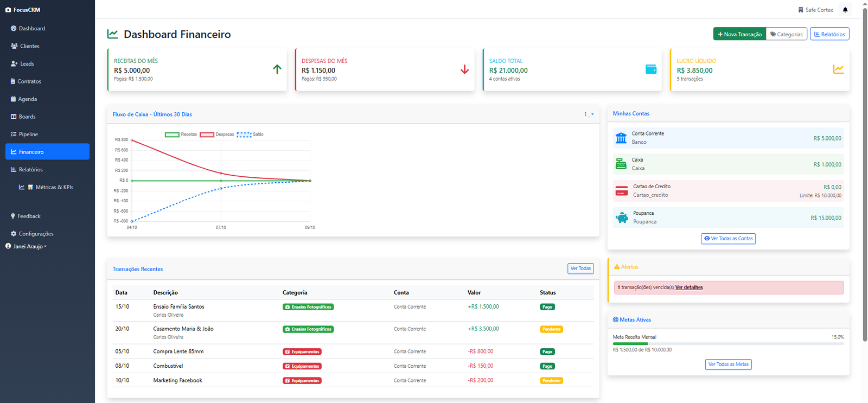Click the cash register Caixa icon
The height and width of the screenshot is (403, 868).
tap(621, 164)
